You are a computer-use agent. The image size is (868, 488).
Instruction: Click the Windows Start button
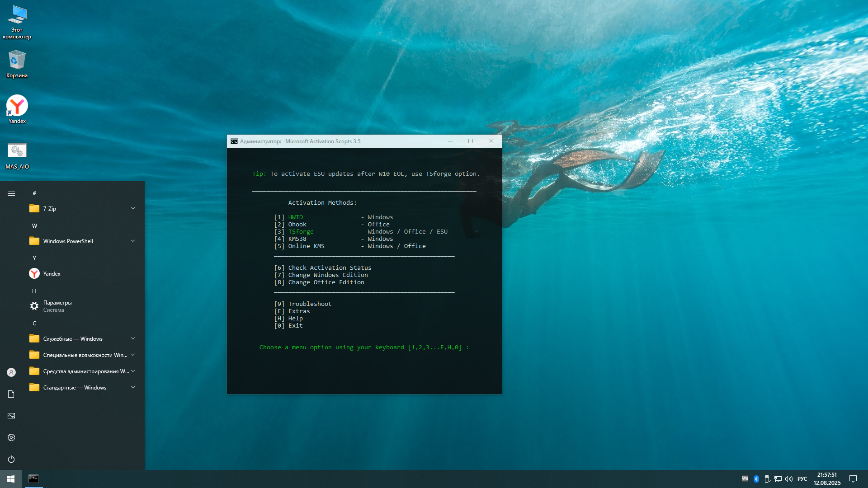[x=11, y=479]
